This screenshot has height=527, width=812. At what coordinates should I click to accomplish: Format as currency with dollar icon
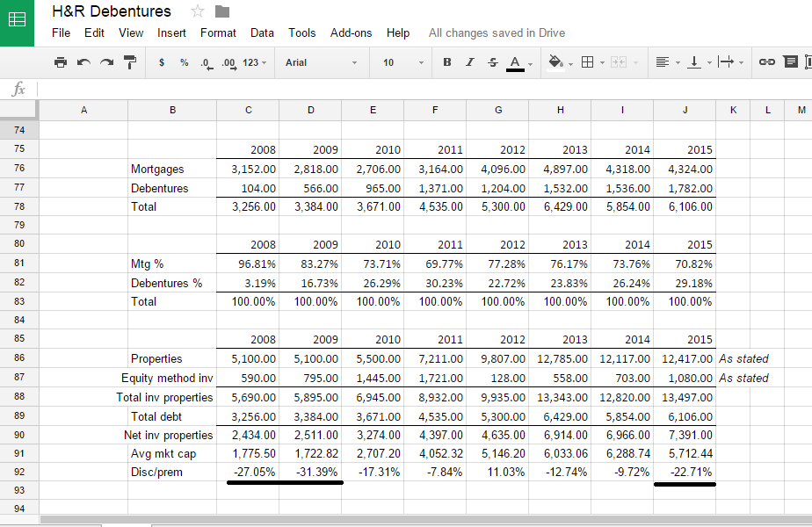click(162, 62)
